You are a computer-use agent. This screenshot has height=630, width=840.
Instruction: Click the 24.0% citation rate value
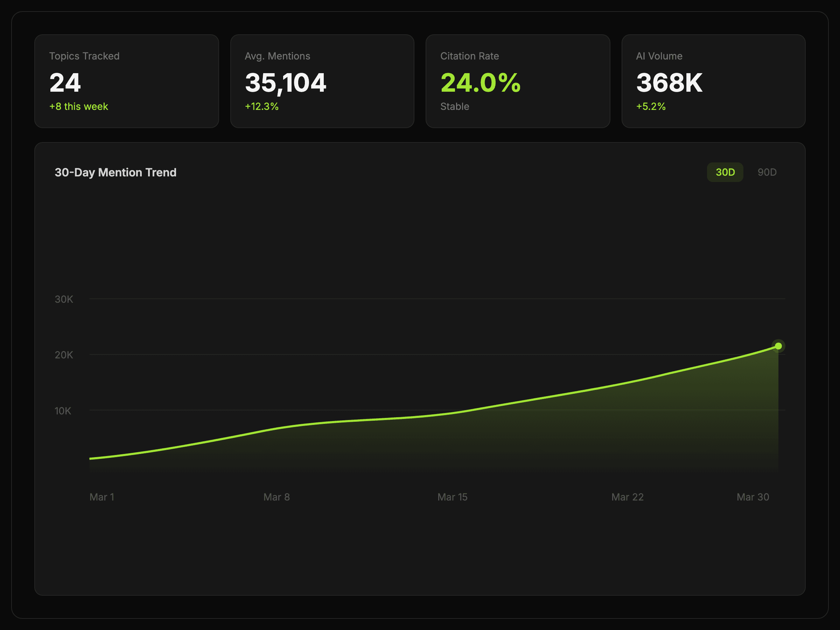pos(480,82)
